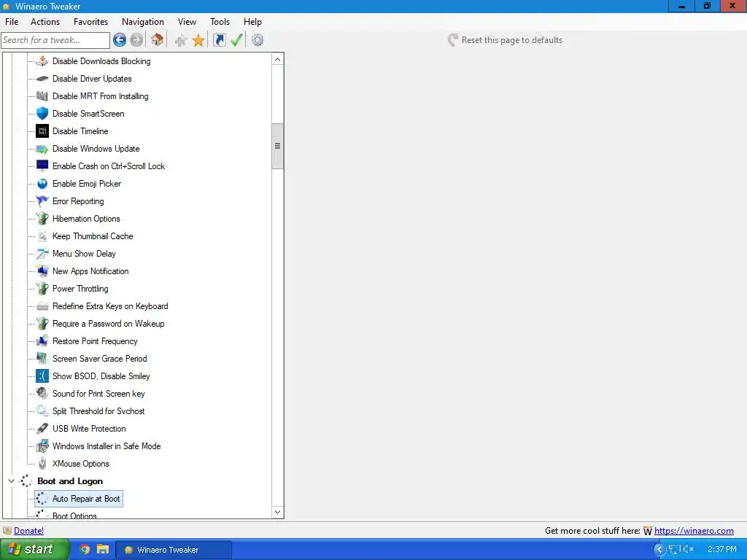747x560 pixels.
Task: Click the 2:37 PM taskbar clock
Action: coord(722,550)
